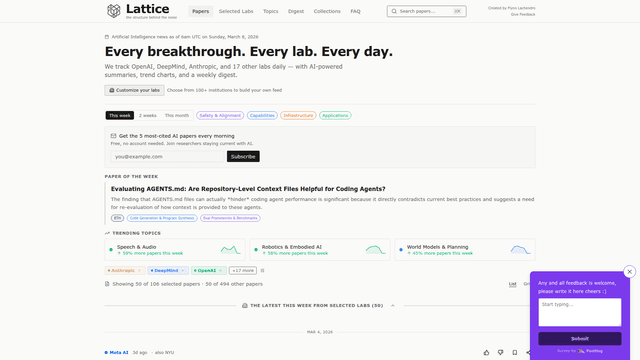Click the building icon by Latest This Week heading
Image resolution: width=640 pixels, height=360 pixels.
tap(245, 305)
